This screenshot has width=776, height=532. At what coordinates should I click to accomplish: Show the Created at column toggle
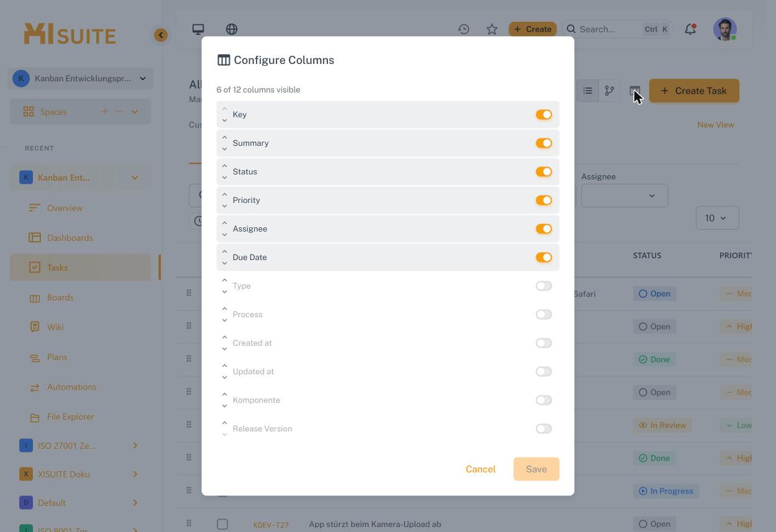pyautogui.click(x=544, y=343)
